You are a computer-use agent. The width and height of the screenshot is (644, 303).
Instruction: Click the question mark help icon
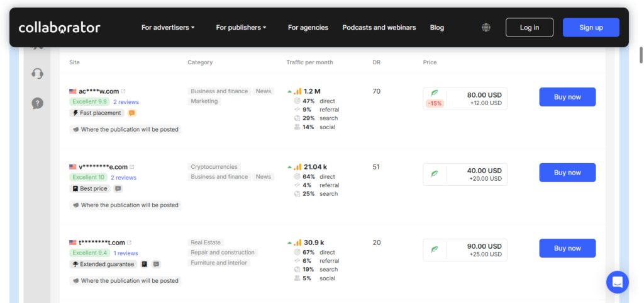click(38, 103)
